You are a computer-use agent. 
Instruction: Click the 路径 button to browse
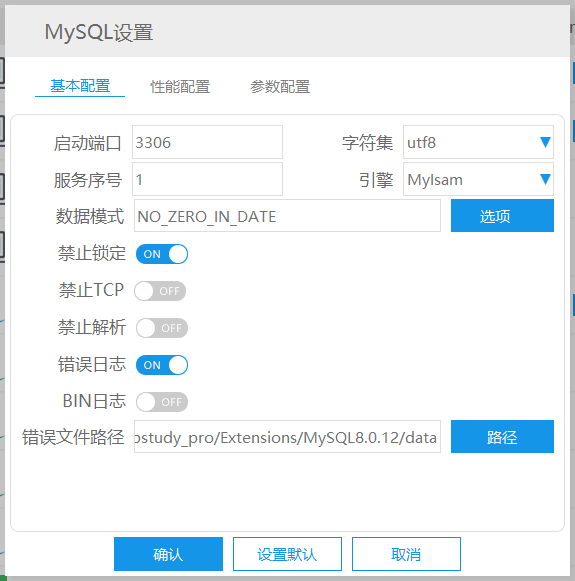[x=502, y=437]
